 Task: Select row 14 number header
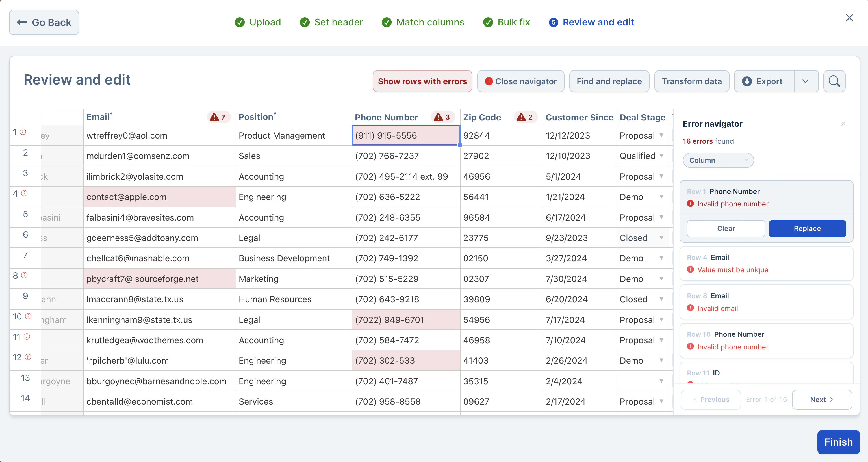25,401
